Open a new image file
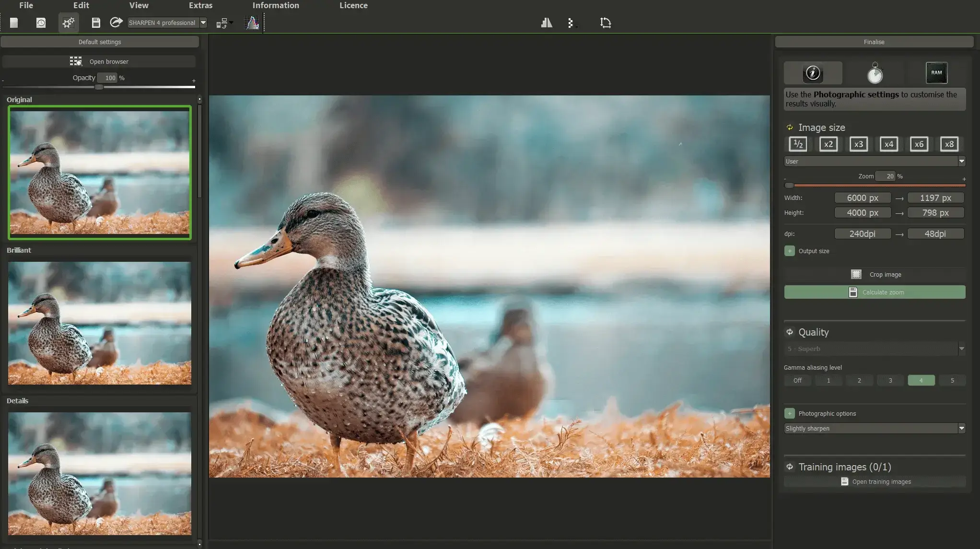The image size is (980, 549). point(14,23)
